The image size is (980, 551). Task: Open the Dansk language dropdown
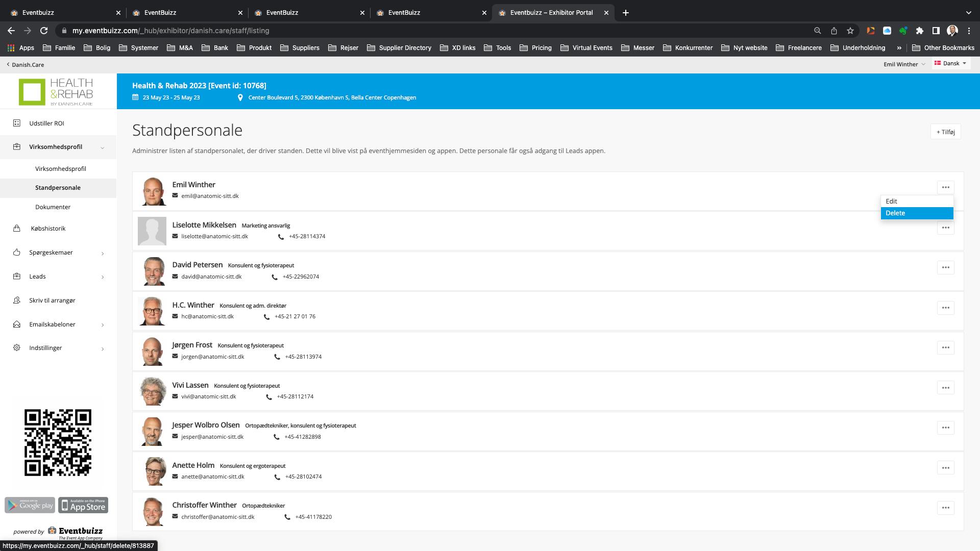click(950, 63)
